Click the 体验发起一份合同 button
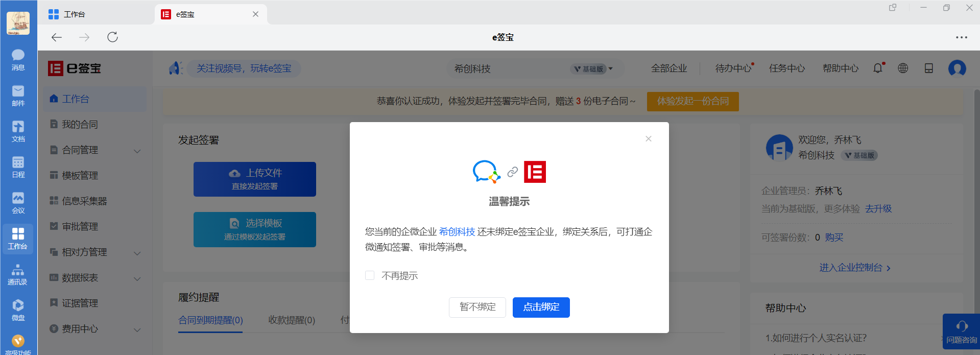Viewport: 980px width, 355px height. coord(693,101)
